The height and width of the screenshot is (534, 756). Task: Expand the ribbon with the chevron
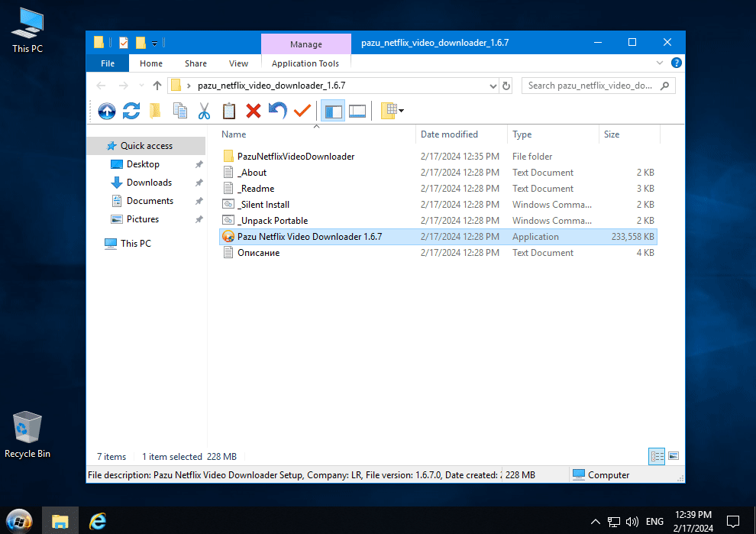click(x=660, y=63)
